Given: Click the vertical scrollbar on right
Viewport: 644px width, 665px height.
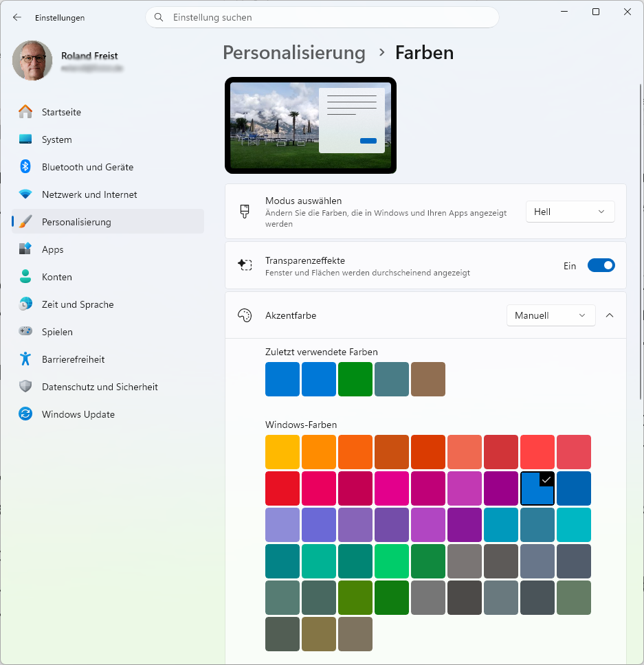Looking at the screenshot, I should click(x=641, y=242).
